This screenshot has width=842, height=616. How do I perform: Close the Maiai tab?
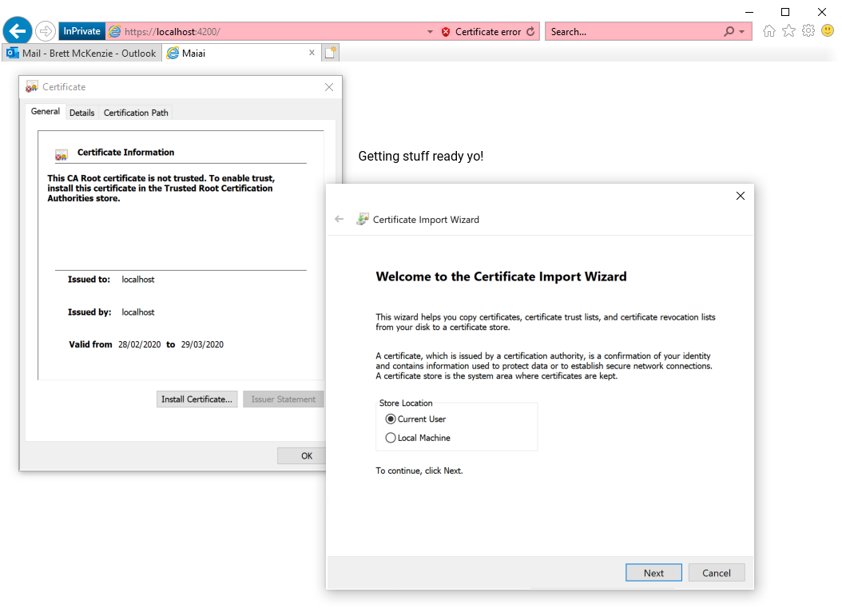point(312,53)
